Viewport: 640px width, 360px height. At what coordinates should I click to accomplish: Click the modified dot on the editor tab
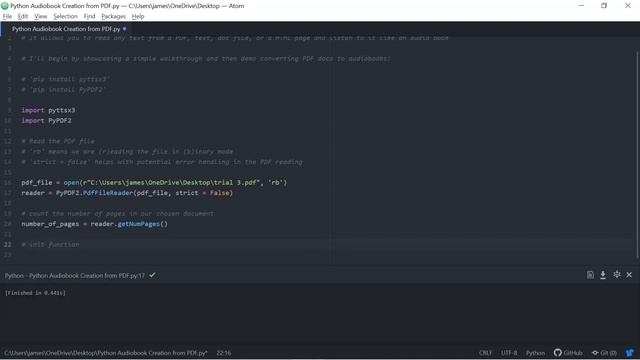[124, 29]
